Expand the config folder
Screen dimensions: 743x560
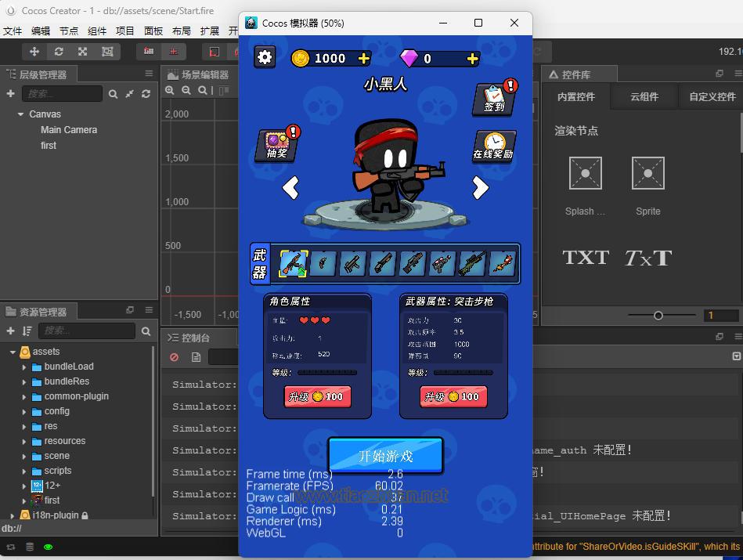click(x=24, y=412)
